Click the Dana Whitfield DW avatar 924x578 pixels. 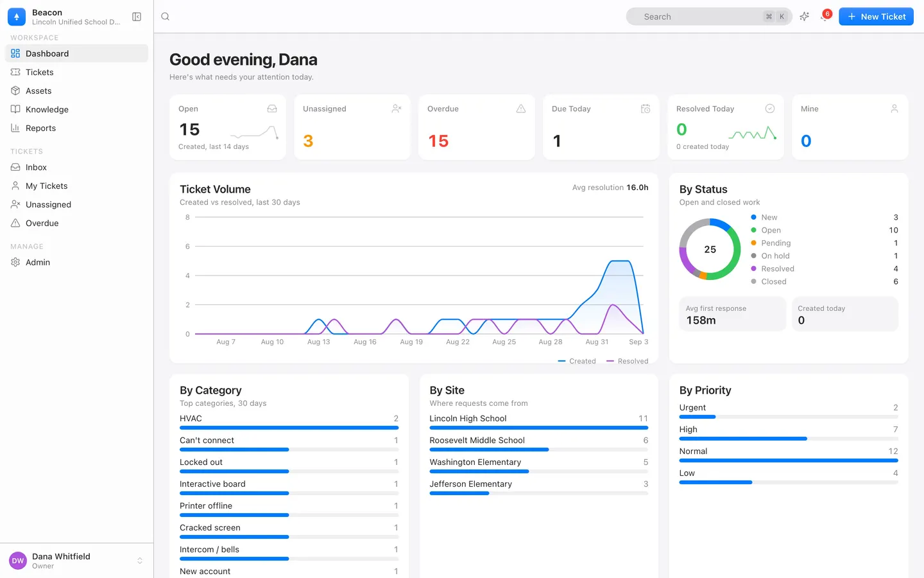pos(18,561)
